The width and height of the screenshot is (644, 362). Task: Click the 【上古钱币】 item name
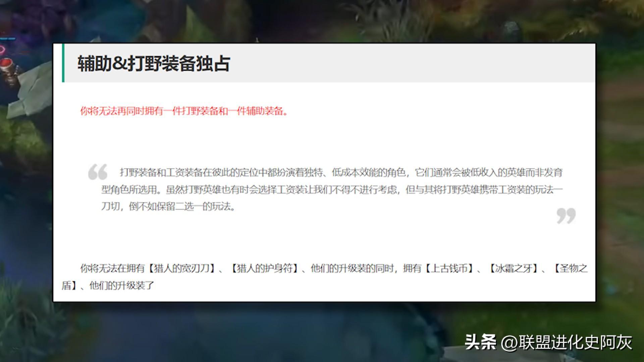(x=449, y=268)
